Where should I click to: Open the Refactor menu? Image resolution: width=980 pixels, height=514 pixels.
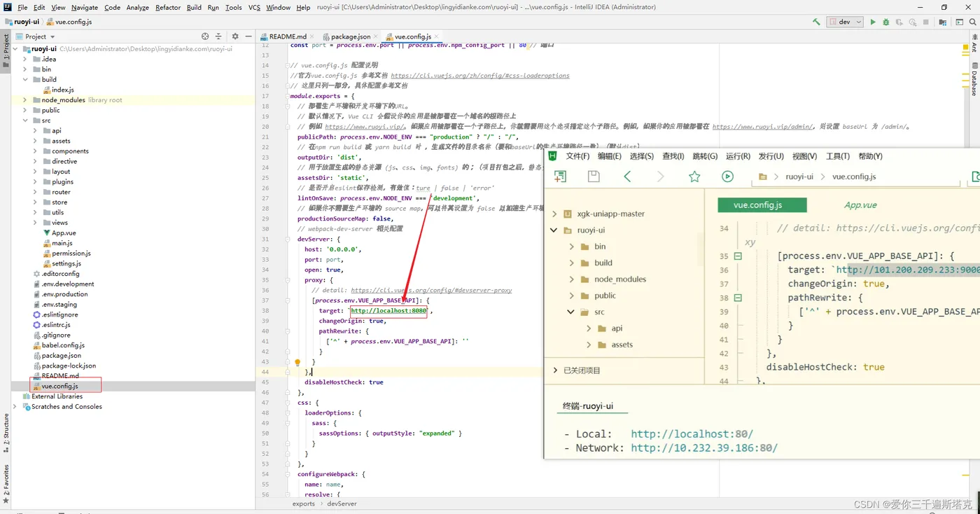tap(168, 8)
